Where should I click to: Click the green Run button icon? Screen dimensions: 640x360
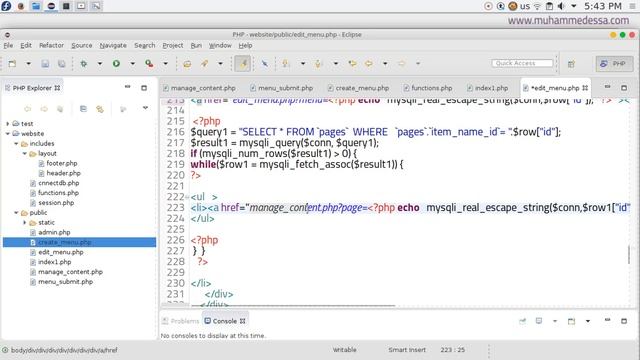pos(116,64)
